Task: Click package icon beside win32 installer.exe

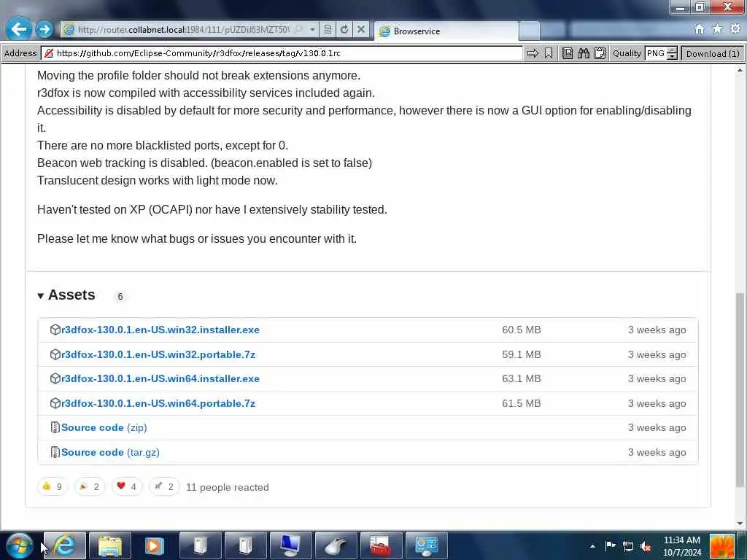Action: pos(55,330)
